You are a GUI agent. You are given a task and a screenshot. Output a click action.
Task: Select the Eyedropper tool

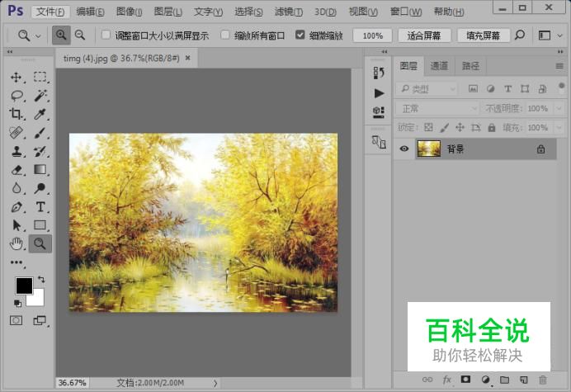40,114
